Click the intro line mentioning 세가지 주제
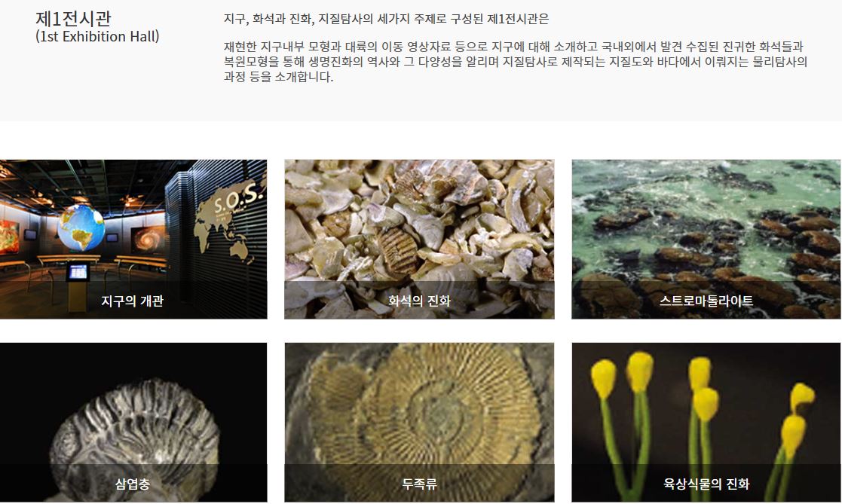 point(387,20)
